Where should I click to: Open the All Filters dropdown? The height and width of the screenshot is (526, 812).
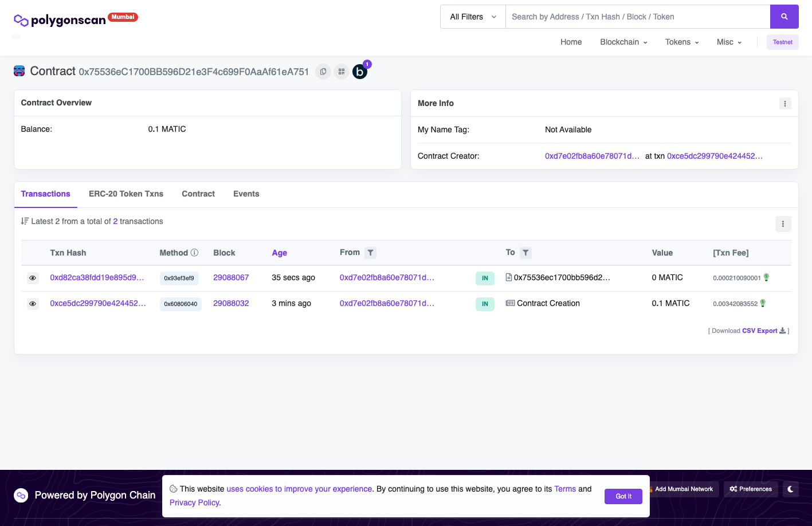[473, 17]
